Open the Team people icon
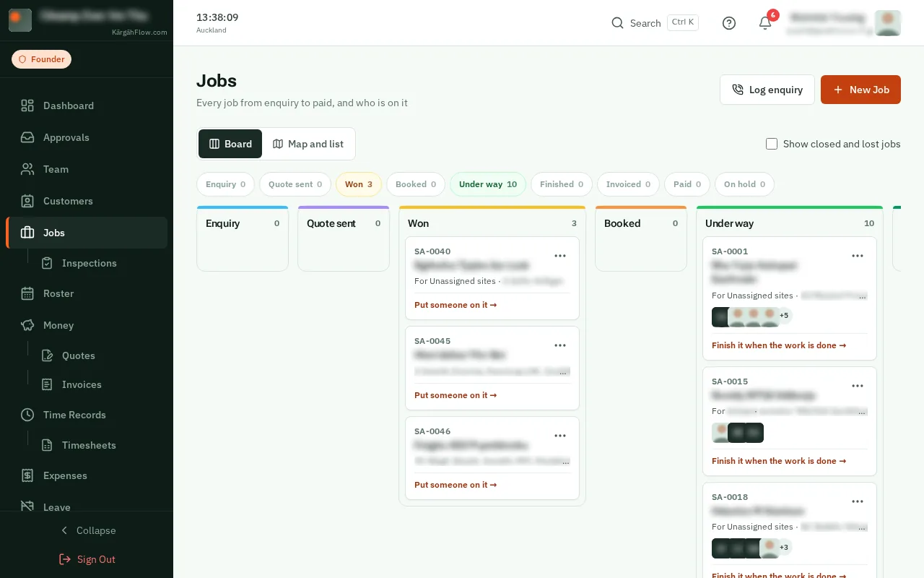Screen dimensions: 924x578 [27, 169]
